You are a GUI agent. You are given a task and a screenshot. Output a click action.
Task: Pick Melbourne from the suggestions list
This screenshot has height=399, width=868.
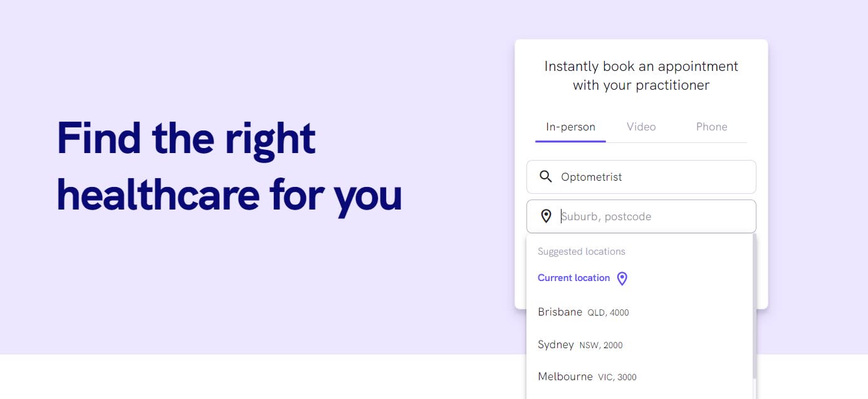coord(565,376)
